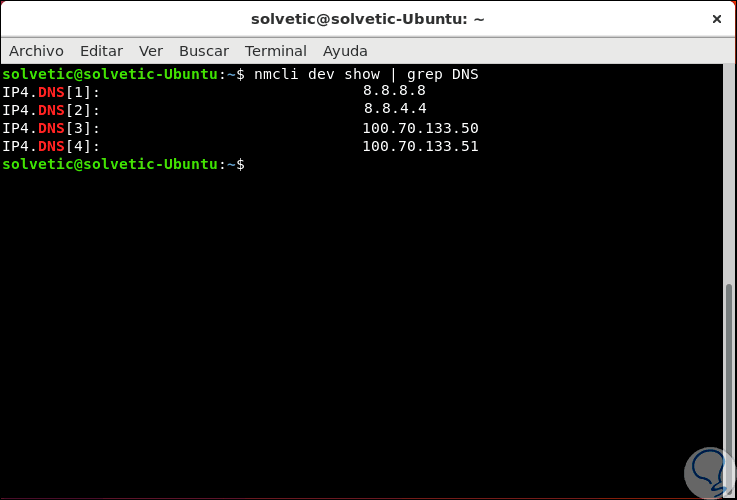This screenshot has height=500, width=737.
Task: Close the terminal window
Action: click(x=717, y=19)
